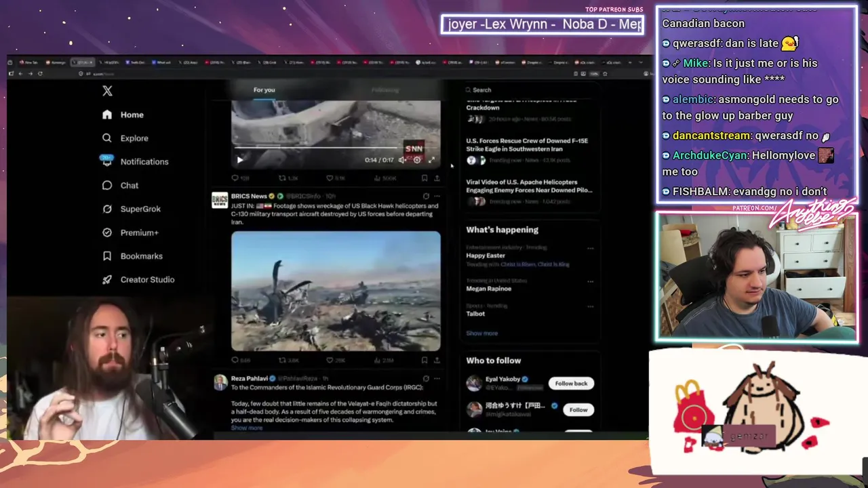Switch to the New Tab browser tab
The width and height of the screenshot is (868, 488).
tap(28, 62)
